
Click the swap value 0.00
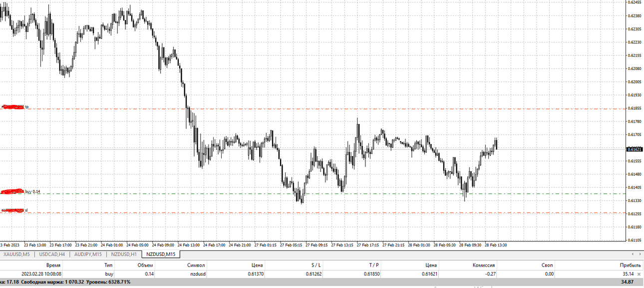(x=549, y=274)
